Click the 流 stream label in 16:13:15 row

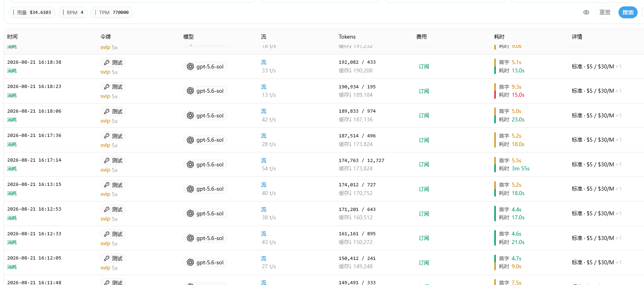point(264,185)
